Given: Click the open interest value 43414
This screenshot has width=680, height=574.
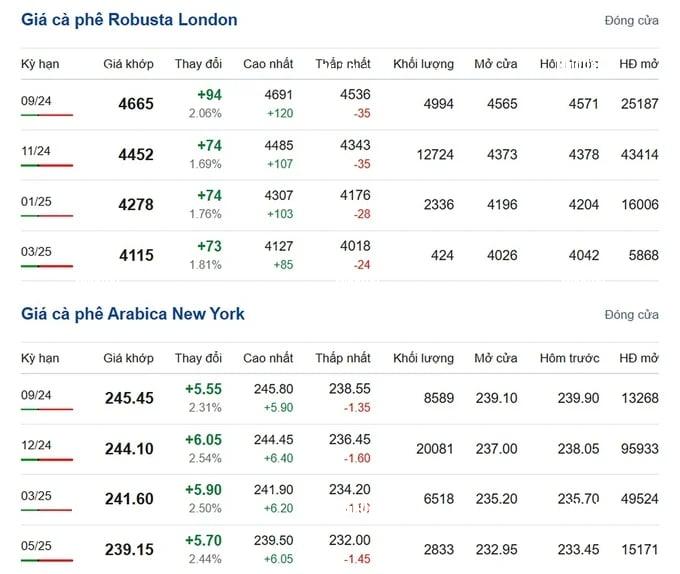Looking at the screenshot, I should coord(640,155).
